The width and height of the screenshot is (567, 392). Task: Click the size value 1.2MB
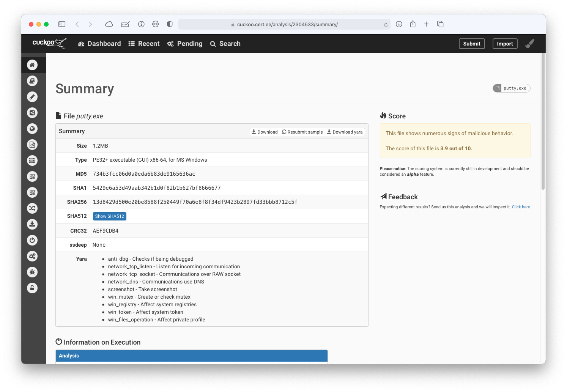tap(101, 146)
